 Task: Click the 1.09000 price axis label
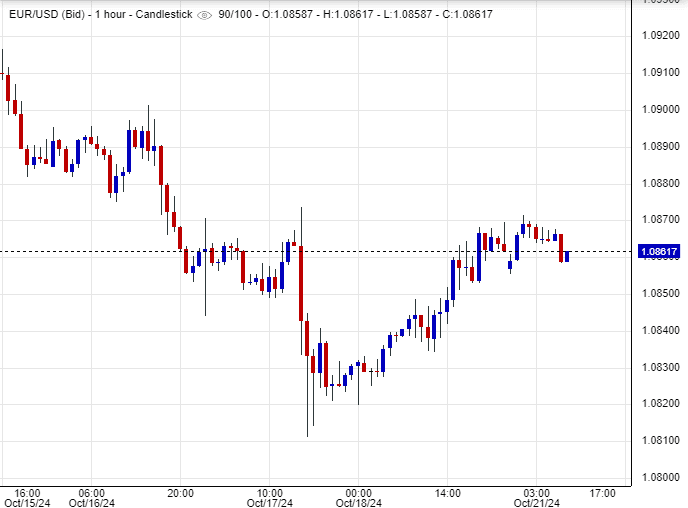pos(659,109)
